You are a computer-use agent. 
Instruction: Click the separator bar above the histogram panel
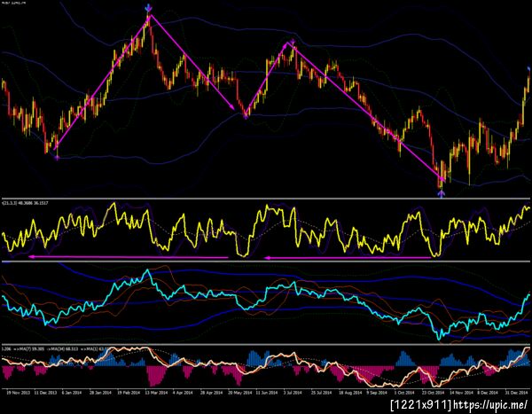(266, 345)
